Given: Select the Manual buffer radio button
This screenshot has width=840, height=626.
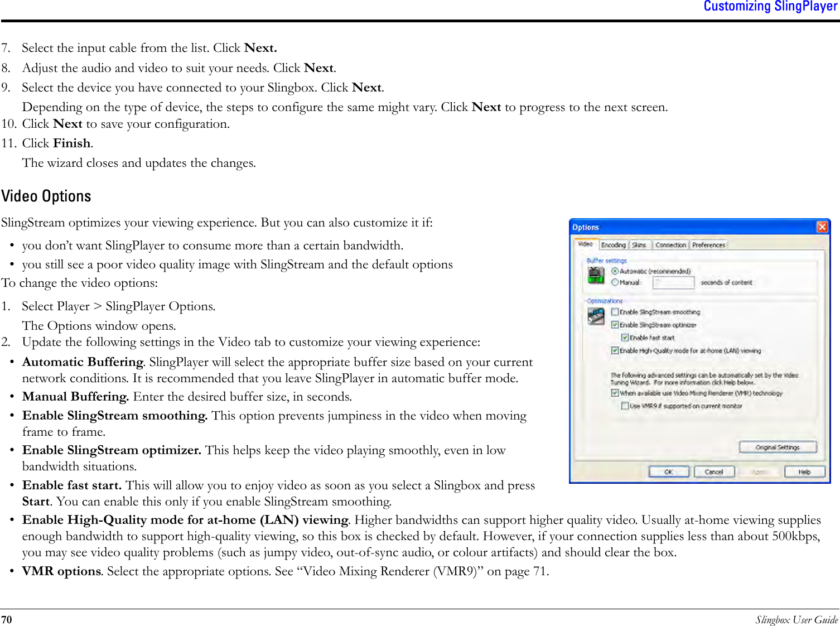Looking at the screenshot, I should 615,282.
